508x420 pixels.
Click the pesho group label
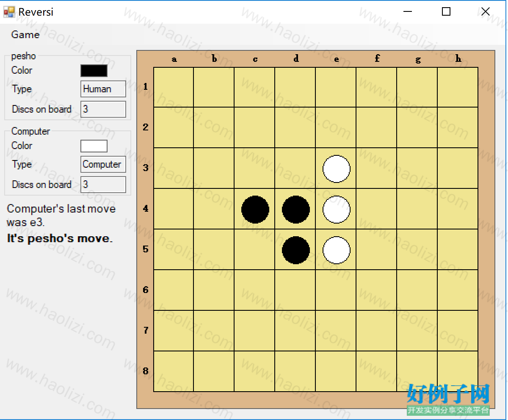tap(23, 56)
